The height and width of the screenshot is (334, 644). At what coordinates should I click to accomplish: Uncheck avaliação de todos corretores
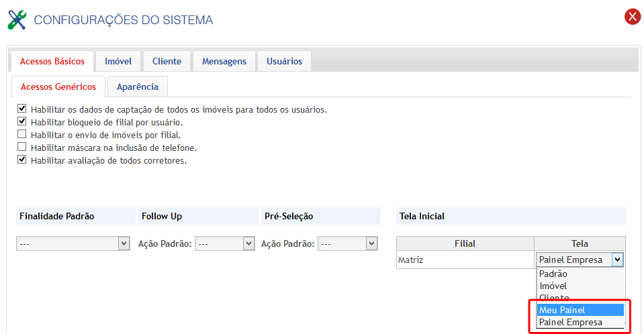[22, 160]
